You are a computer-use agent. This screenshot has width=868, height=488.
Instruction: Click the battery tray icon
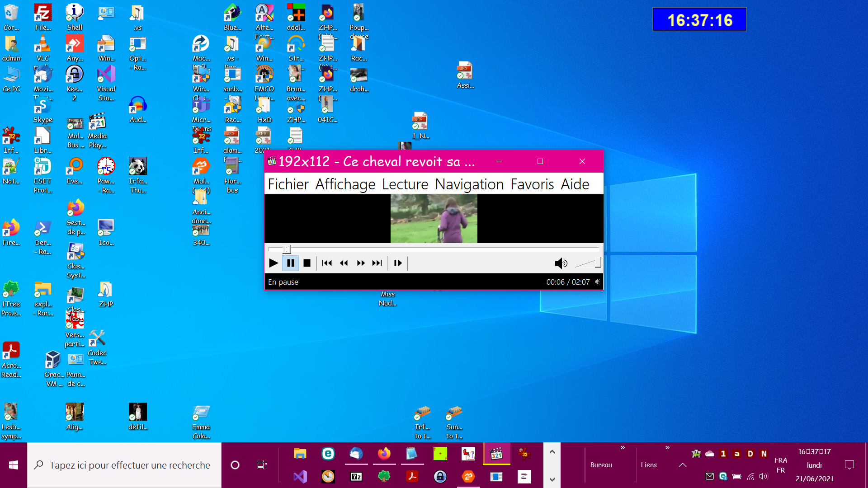(737, 476)
